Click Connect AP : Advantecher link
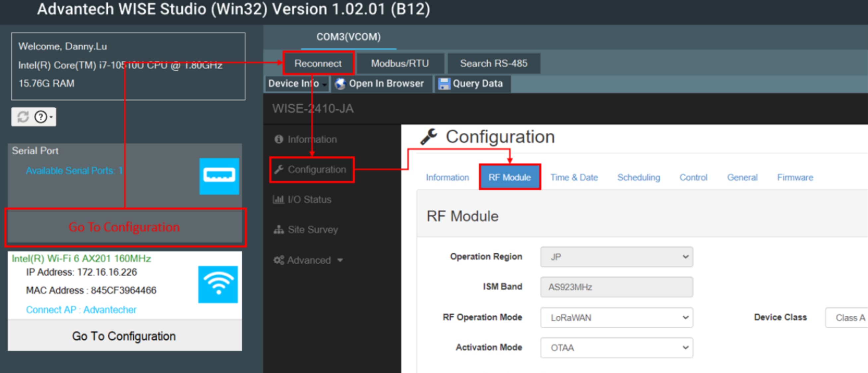This screenshot has width=868, height=373. point(81,310)
